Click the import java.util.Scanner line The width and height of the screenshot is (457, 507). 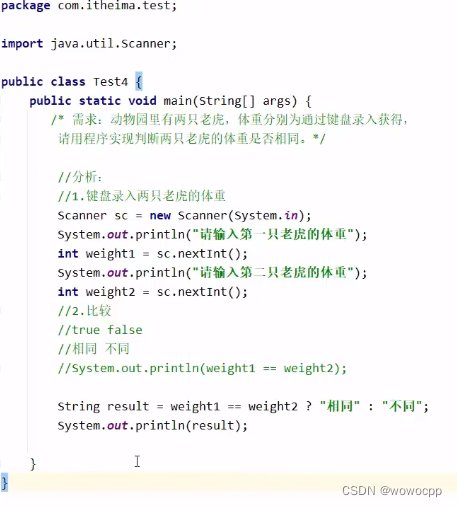89,44
